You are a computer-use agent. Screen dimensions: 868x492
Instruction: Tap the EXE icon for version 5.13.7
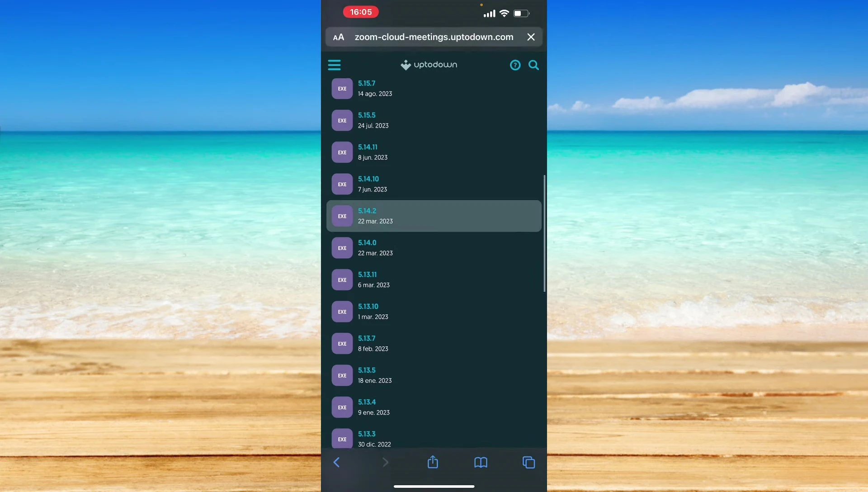[342, 344]
